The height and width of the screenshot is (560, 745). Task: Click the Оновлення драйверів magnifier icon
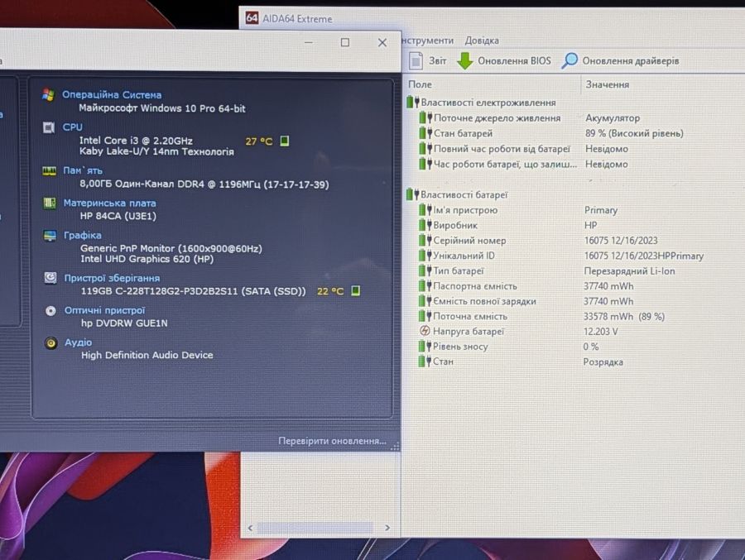[x=570, y=60]
